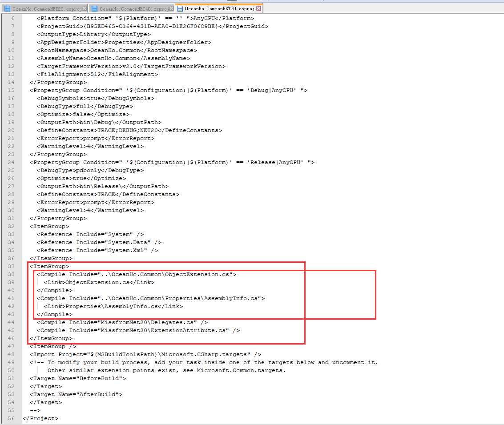
Task: Click the Optimize true line
Action: pyautogui.click(x=81, y=178)
